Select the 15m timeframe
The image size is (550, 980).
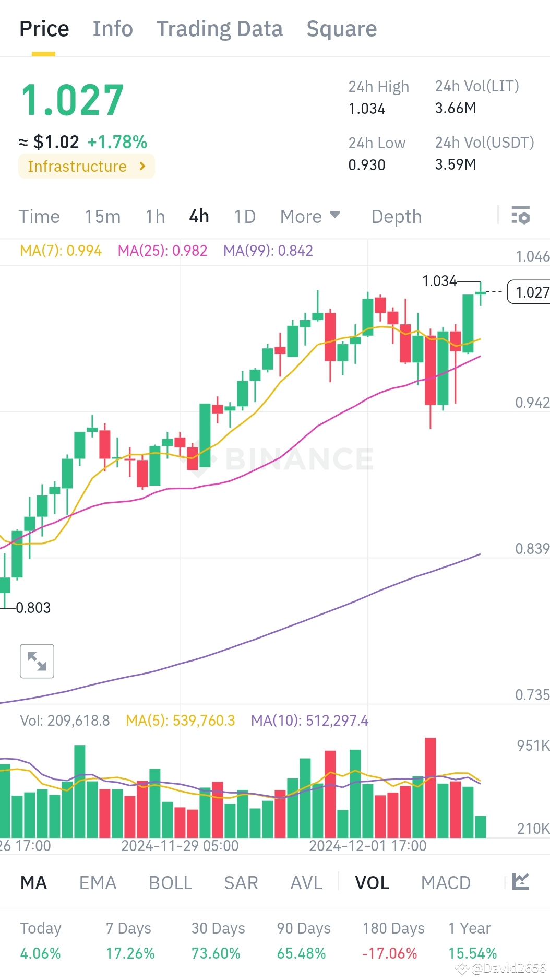click(x=103, y=216)
